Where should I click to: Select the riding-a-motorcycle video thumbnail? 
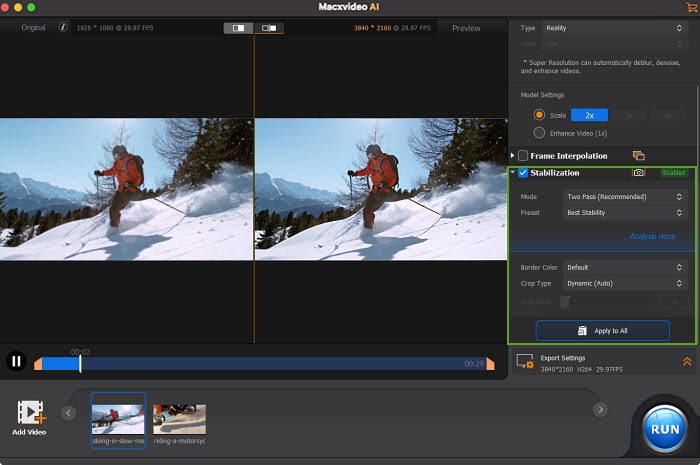(x=180, y=419)
